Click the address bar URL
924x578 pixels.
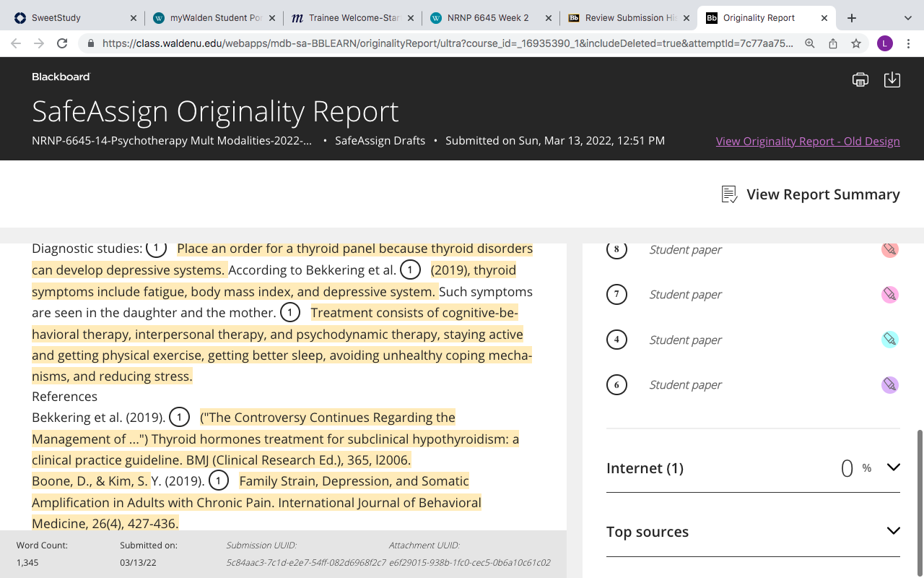pos(448,43)
